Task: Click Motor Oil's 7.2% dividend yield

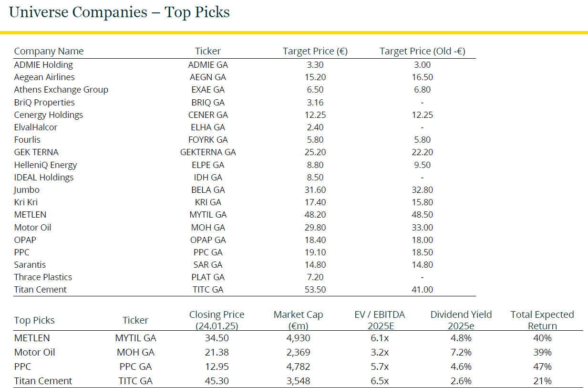Action: (461, 353)
